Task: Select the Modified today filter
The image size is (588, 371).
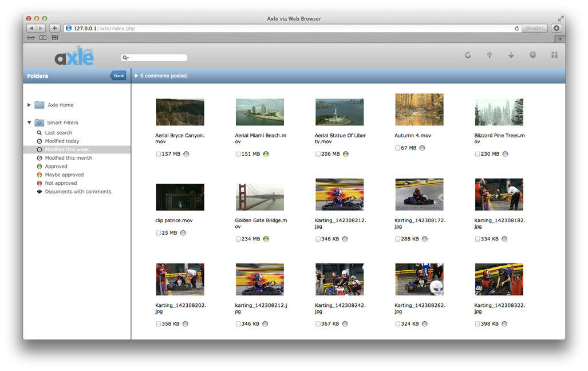Action: coord(62,141)
